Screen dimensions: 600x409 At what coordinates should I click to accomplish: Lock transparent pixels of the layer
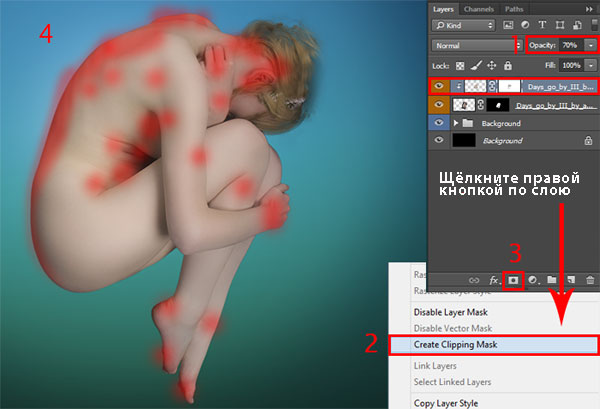(460, 66)
